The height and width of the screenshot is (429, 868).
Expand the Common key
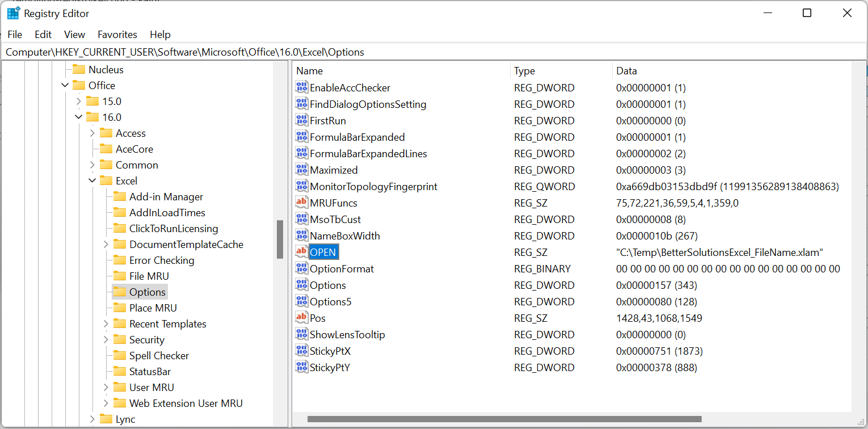coord(92,165)
